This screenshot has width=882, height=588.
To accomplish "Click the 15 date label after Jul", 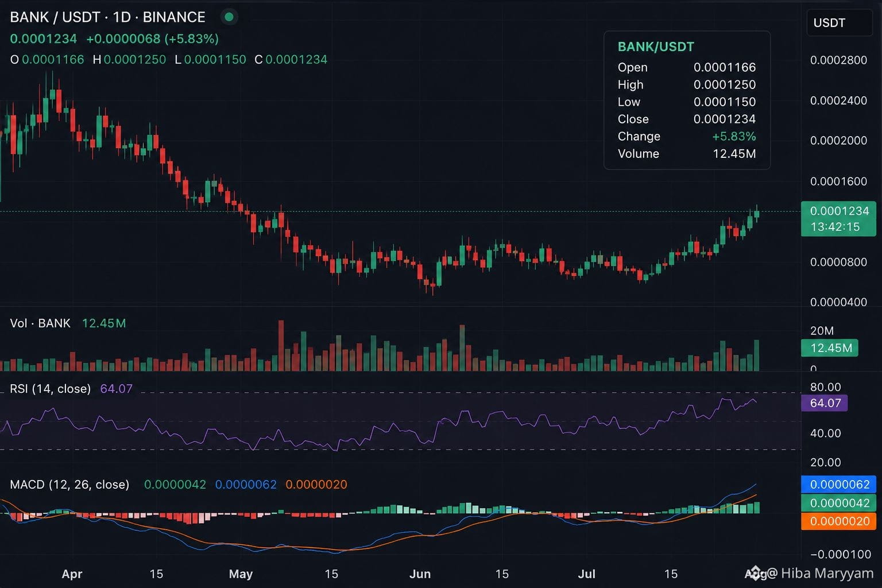I will point(671,574).
